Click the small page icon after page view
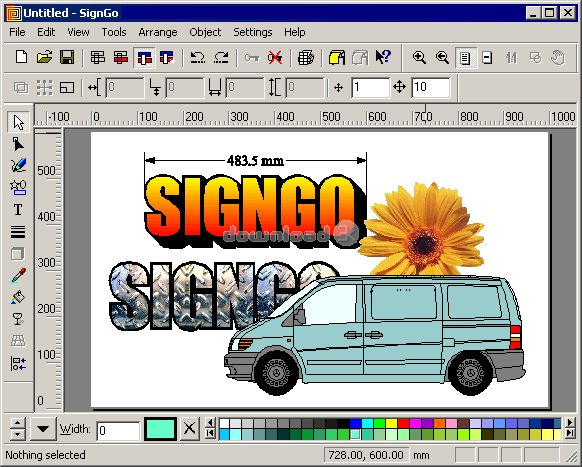Screen dimensions: 582x467 pos(487,58)
